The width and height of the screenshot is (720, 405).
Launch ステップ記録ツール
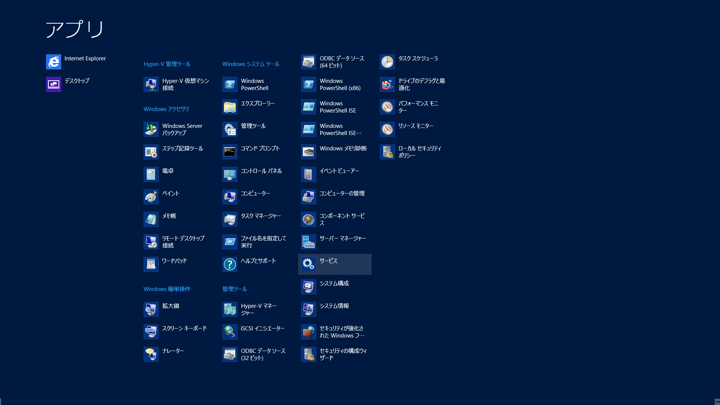coord(177,152)
